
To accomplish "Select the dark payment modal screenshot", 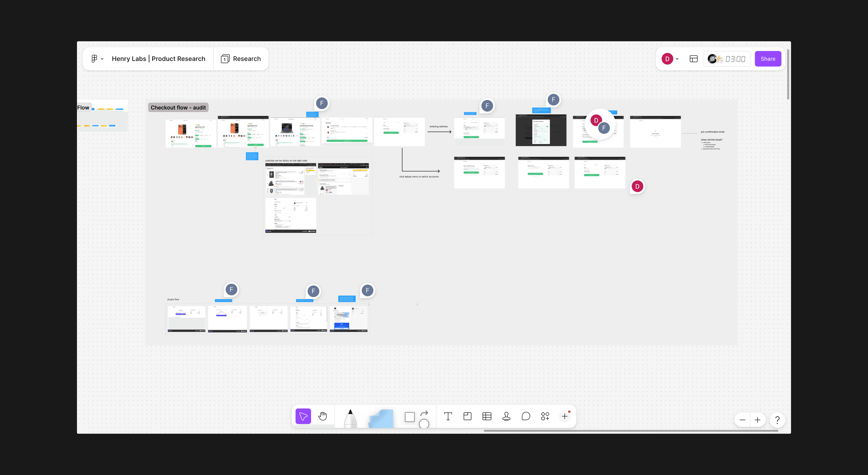I will click(x=541, y=130).
